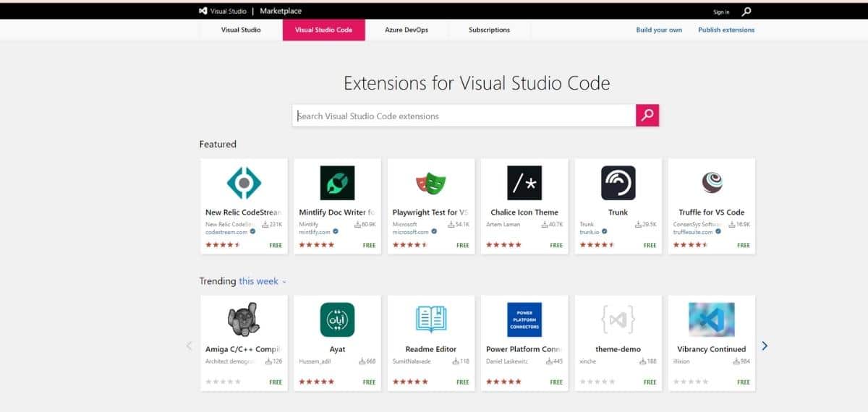Open the Publish extensions link
Screen dimensions: 868x412
click(726, 30)
